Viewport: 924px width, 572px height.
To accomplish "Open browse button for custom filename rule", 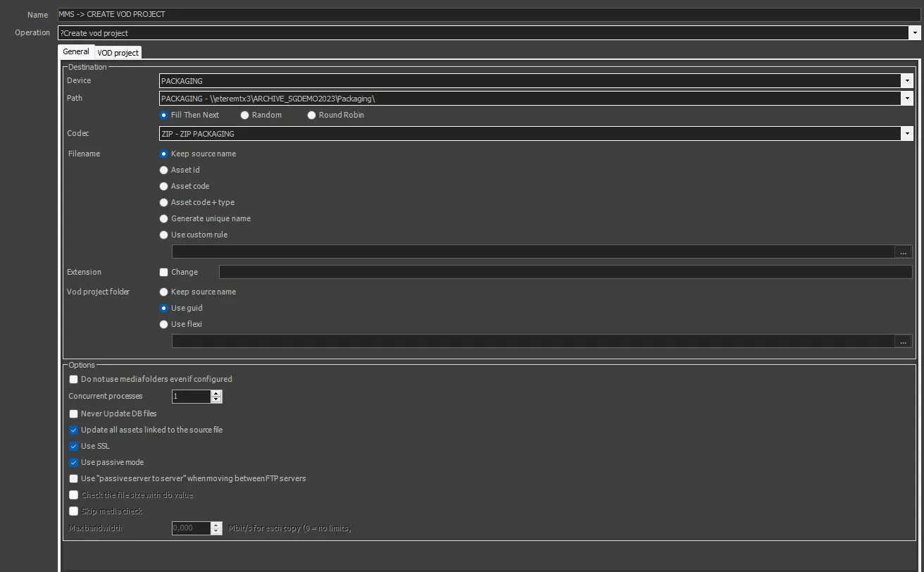I will tap(903, 251).
